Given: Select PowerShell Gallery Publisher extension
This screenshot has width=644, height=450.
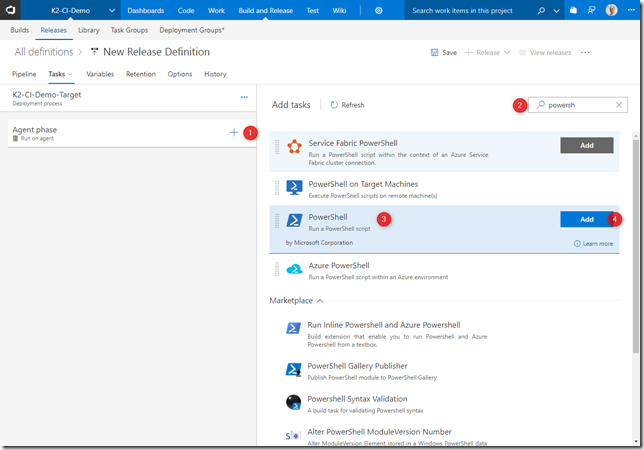Looking at the screenshot, I should (444, 371).
